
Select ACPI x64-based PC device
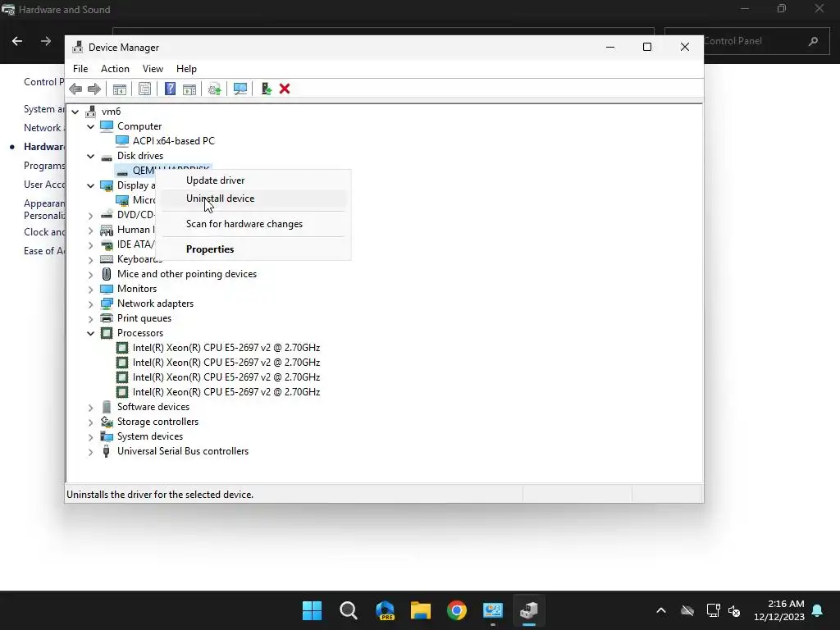(x=174, y=141)
